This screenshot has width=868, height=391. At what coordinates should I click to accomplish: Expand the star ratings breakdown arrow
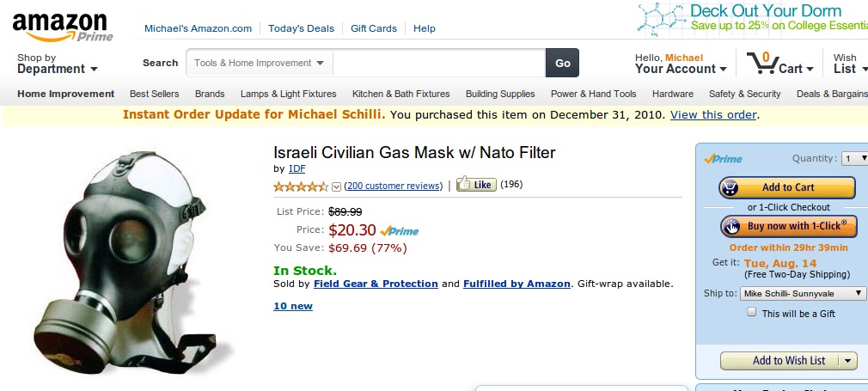336,186
